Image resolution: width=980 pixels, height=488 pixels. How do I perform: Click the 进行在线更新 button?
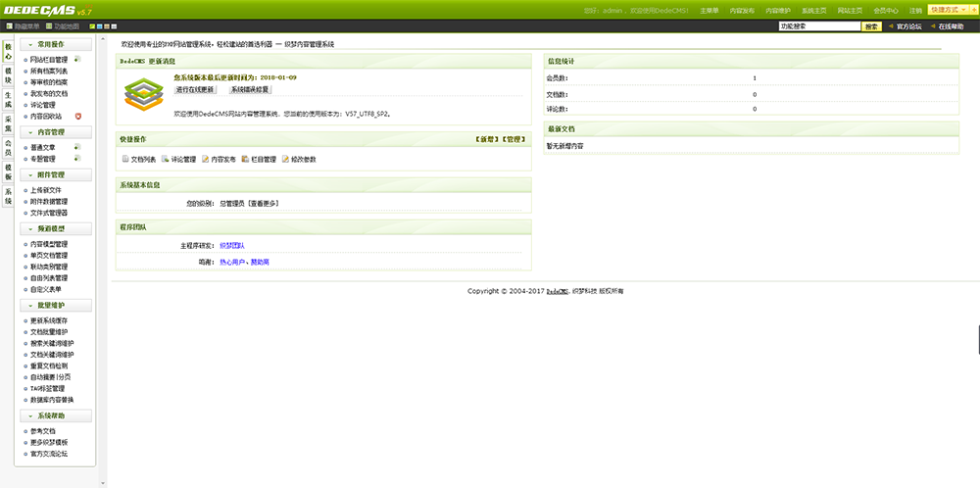pyautogui.click(x=195, y=90)
